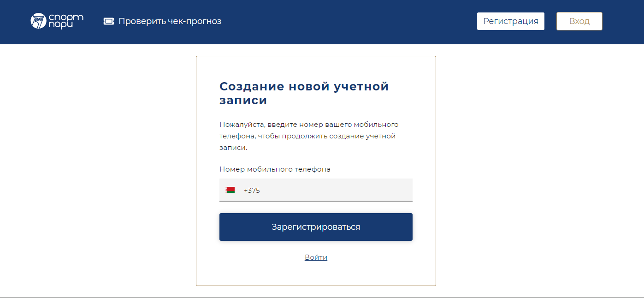Click the Создание новой учетной записи heading
Screen dimensions: 644x298
pos(304,93)
